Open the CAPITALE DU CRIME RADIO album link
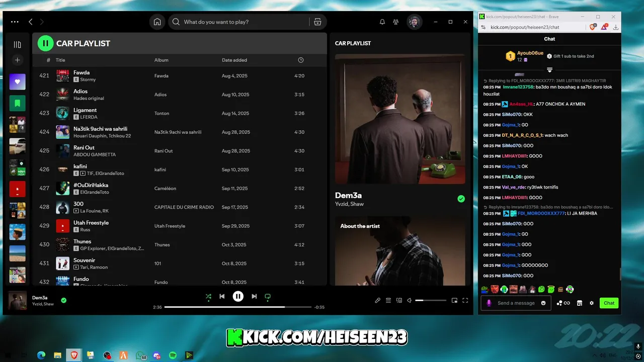Viewport: 644px width, 362px height. (x=184, y=207)
